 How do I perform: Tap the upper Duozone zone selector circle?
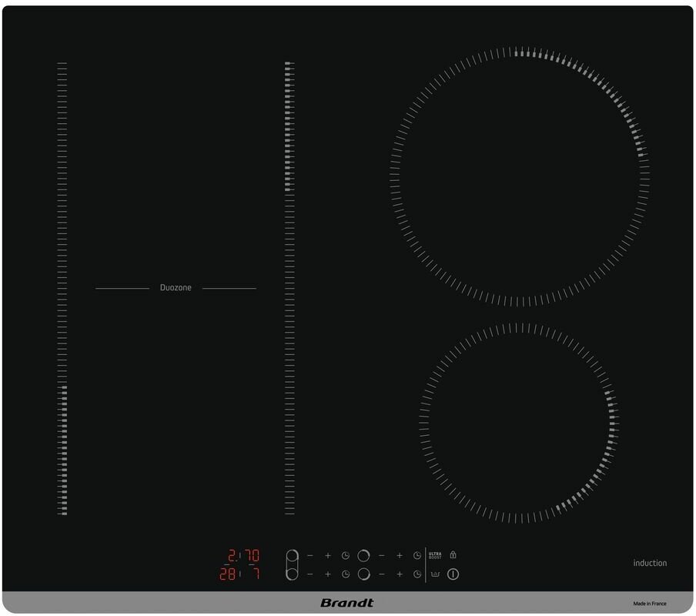292,556
